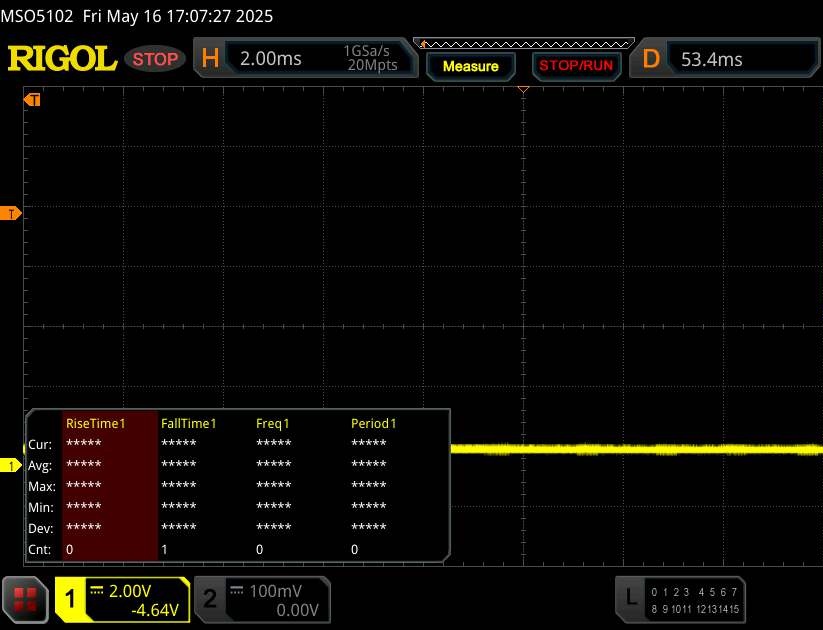Click channel 1 DC coupling icon
The width and height of the screenshot is (823, 630).
pyautogui.click(x=97, y=591)
